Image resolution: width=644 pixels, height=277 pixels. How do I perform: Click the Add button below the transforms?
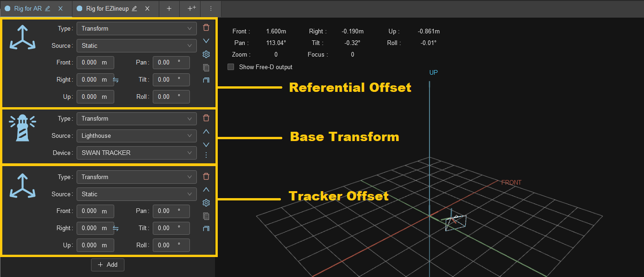click(108, 264)
